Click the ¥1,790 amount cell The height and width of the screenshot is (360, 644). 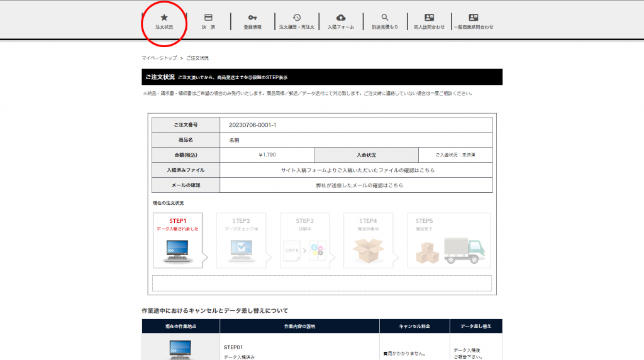[x=267, y=155]
